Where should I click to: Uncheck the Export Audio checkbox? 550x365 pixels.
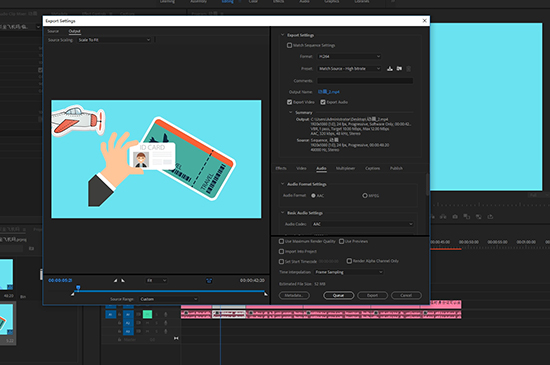click(323, 102)
